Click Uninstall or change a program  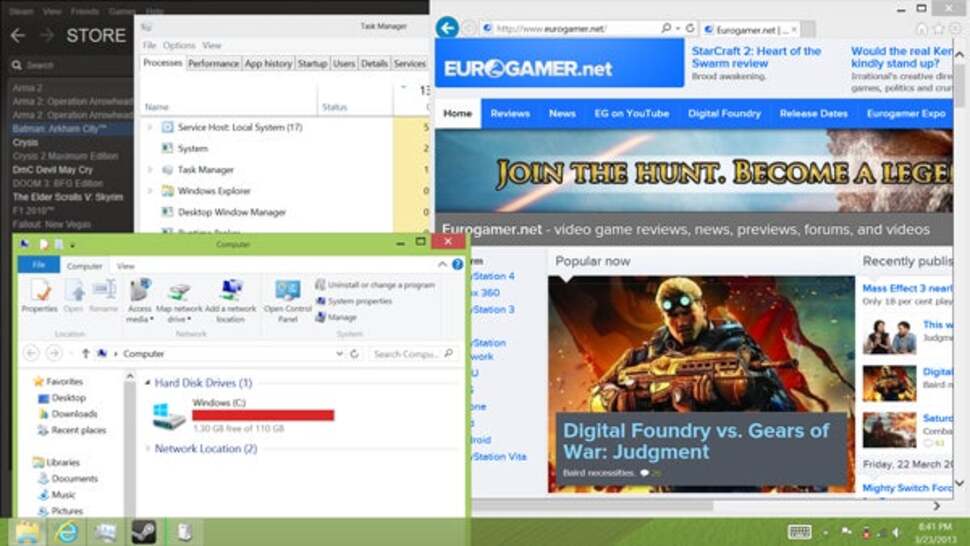pyautogui.click(x=375, y=285)
